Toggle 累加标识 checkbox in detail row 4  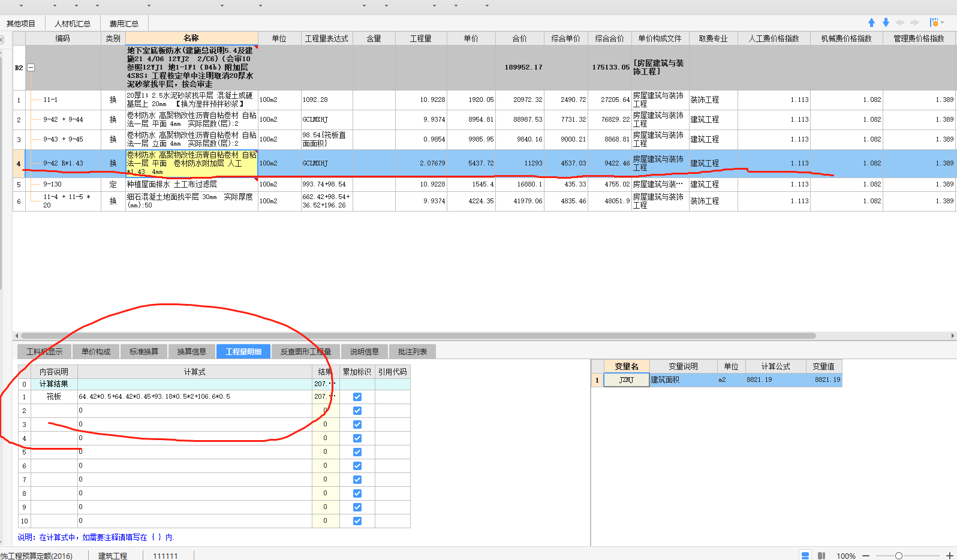click(357, 438)
